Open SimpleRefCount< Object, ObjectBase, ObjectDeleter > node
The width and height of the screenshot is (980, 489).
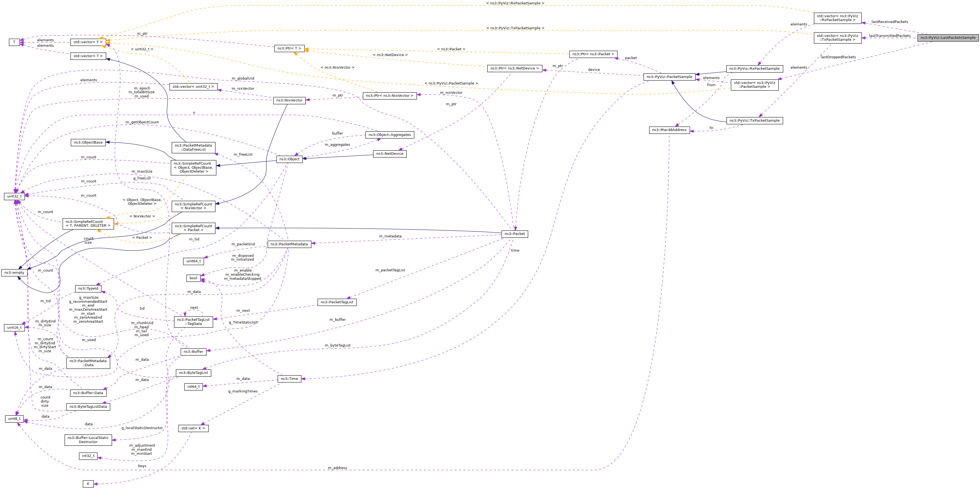[193, 168]
